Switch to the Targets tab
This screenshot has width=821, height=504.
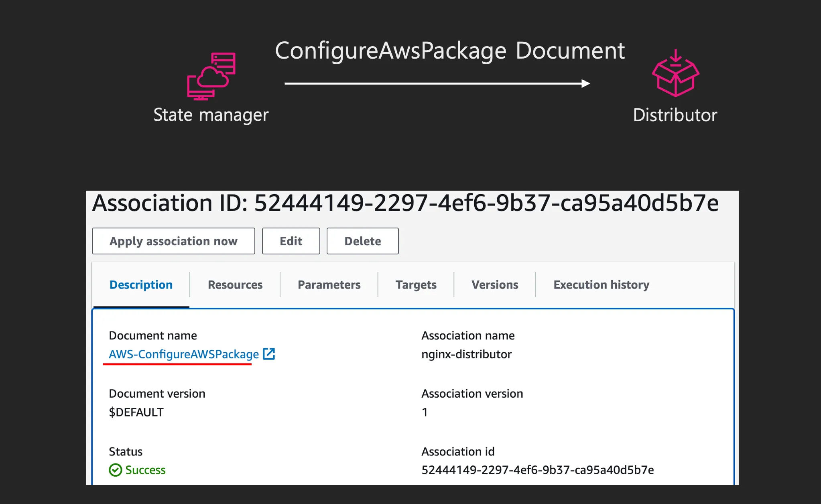(x=416, y=285)
